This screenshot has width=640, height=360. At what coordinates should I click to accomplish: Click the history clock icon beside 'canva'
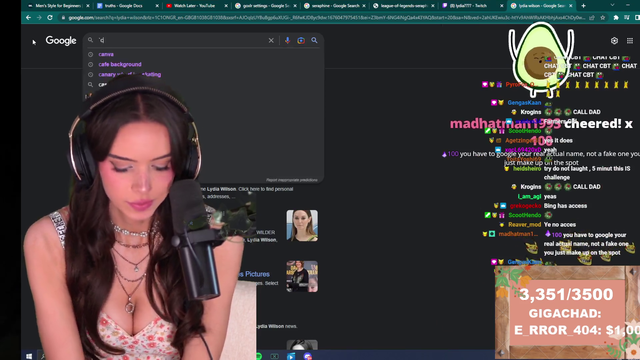click(x=91, y=54)
